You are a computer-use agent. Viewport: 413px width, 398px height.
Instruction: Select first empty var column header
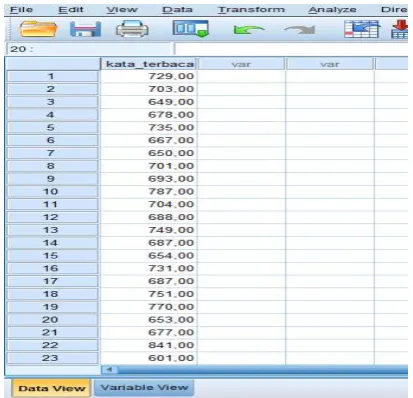click(x=241, y=64)
